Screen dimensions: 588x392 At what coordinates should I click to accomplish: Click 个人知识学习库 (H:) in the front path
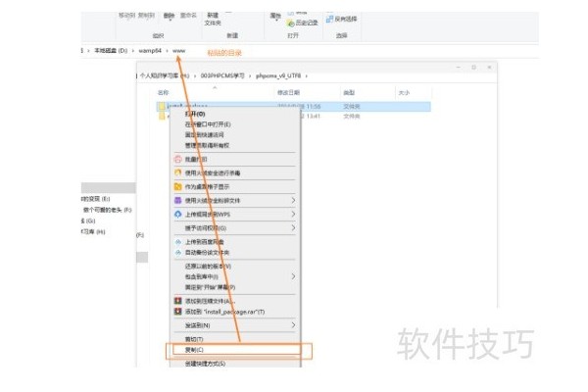pos(165,75)
